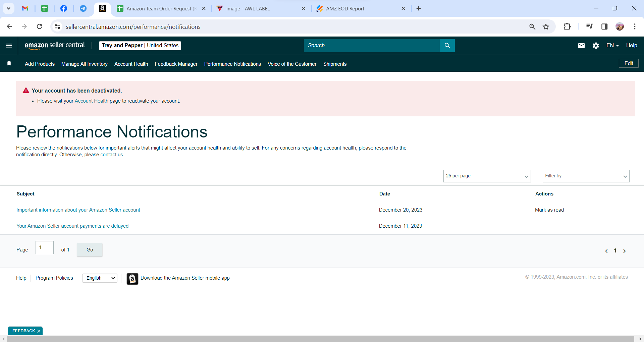644x342 pixels.
Task: Open the Seller Central hamburger menu
Action: pos(9,46)
